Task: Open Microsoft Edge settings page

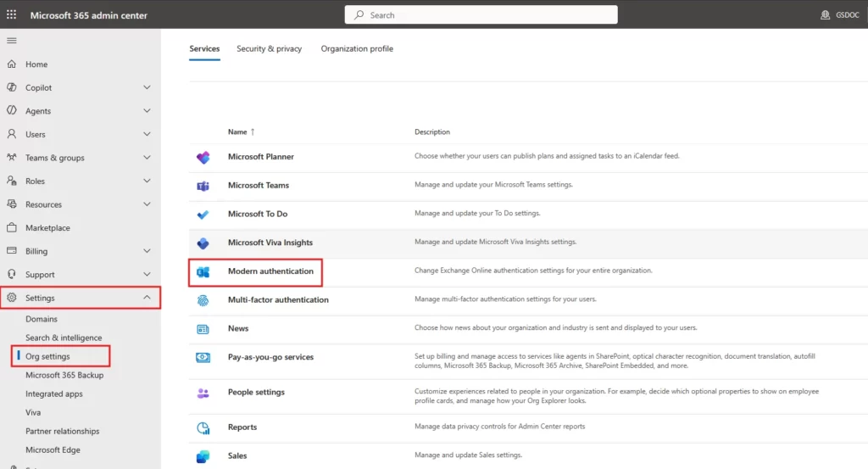Action: pos(53,450)
